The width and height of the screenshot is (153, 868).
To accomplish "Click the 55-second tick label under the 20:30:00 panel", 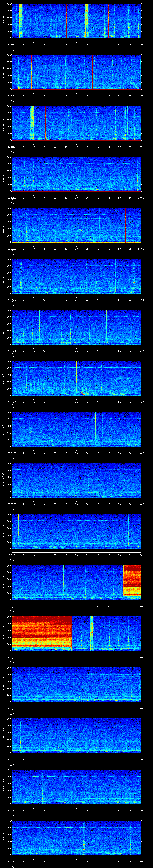I will pos(130,760).
